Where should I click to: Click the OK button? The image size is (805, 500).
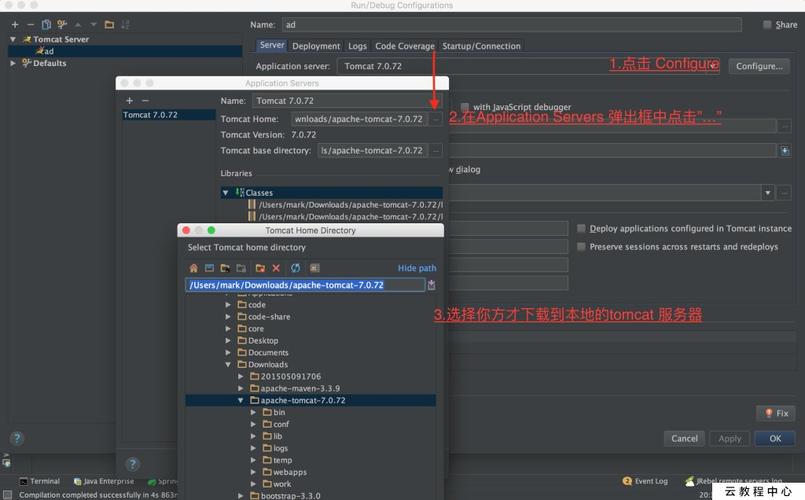(775, 438)
